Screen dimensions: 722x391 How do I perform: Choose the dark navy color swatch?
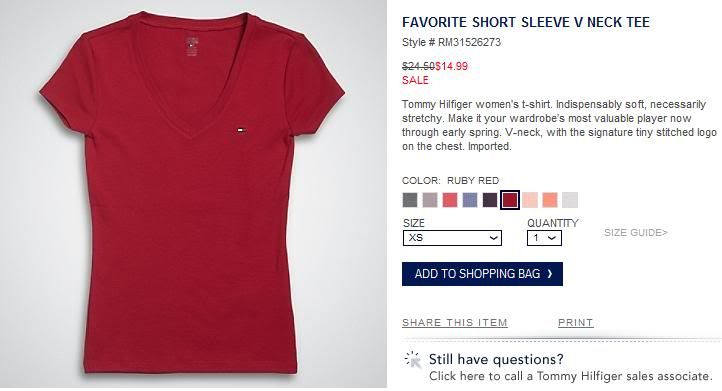(x=490, y=200)
